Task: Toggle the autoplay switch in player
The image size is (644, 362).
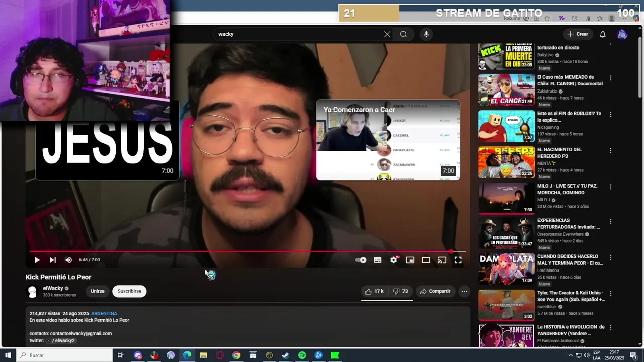Action: click(x=361, y=260)
